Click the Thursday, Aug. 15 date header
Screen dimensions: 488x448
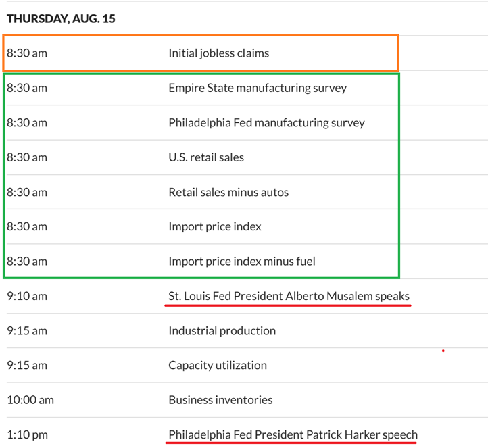[61, 19]
